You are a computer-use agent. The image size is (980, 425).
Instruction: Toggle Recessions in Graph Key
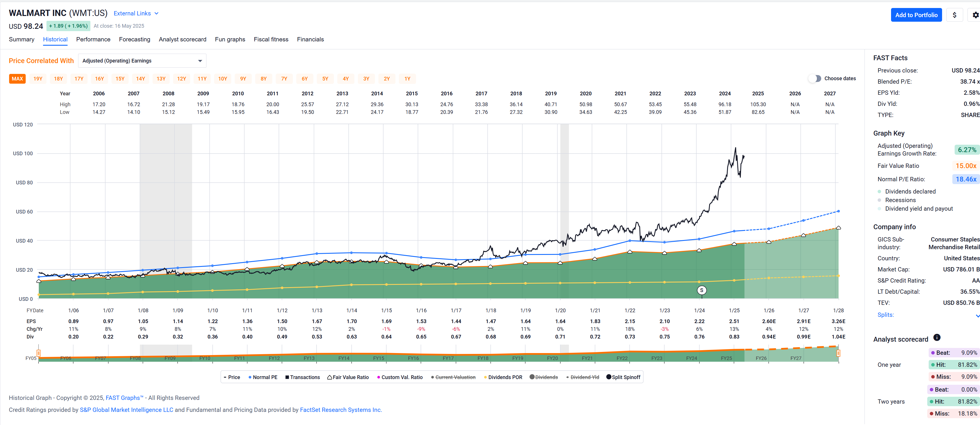point(897,200)
